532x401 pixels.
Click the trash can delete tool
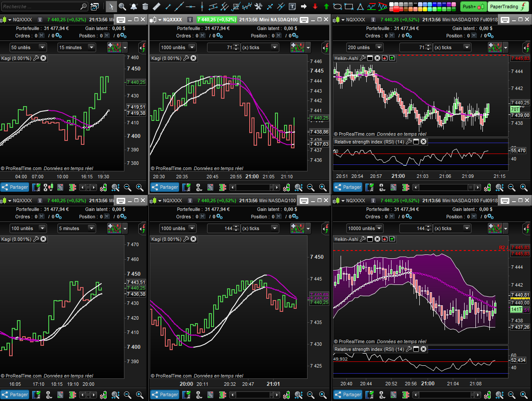coord(145,7)
